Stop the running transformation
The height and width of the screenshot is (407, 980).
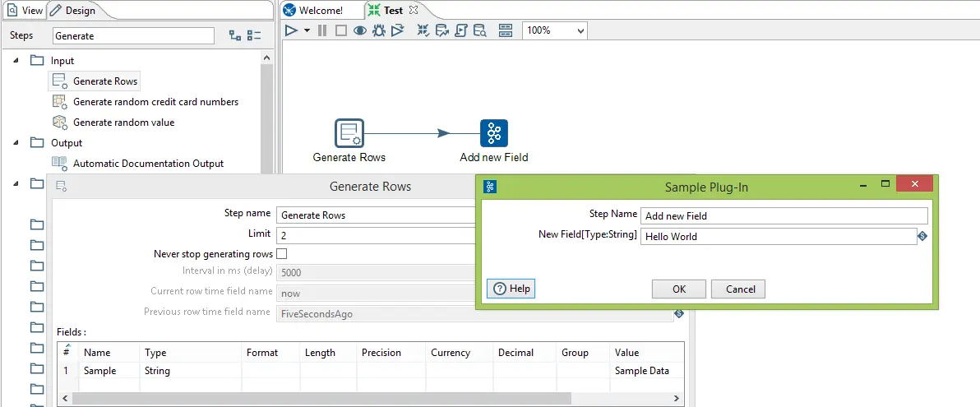pos(340,30)
